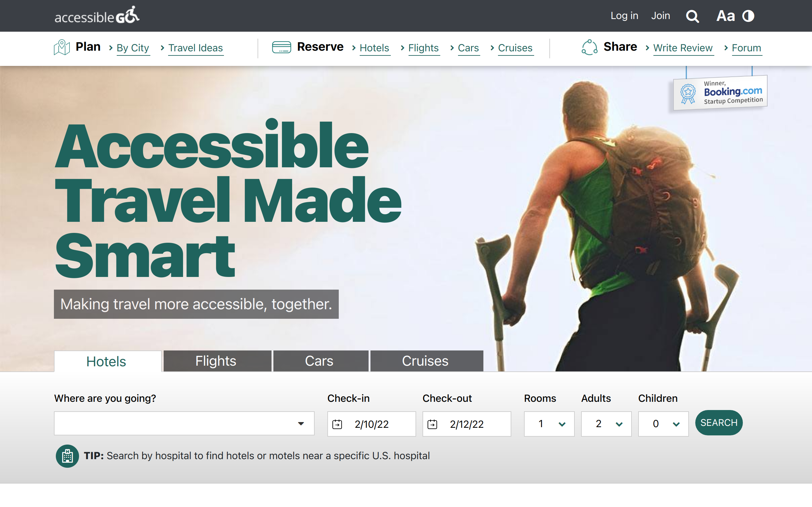Click the Booking.com winner badge
Image resolution: width=812 pixels, height=507 pixels.
[x=720, y=92]
